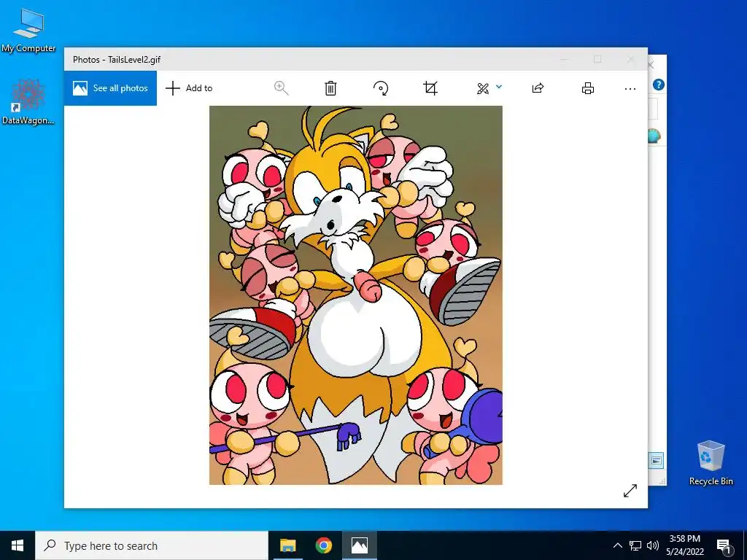747x560 pixels.
Task: Open the network status tray icon
Action: [x=635, y=545]
